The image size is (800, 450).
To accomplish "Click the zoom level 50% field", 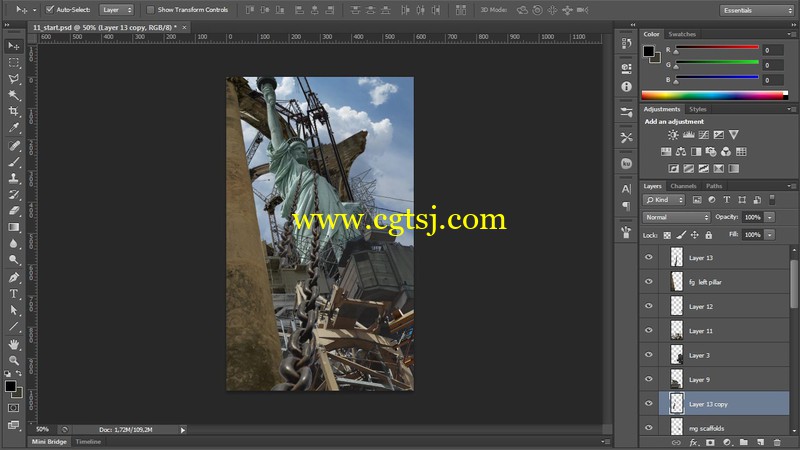I will click(x=43, y=430).
